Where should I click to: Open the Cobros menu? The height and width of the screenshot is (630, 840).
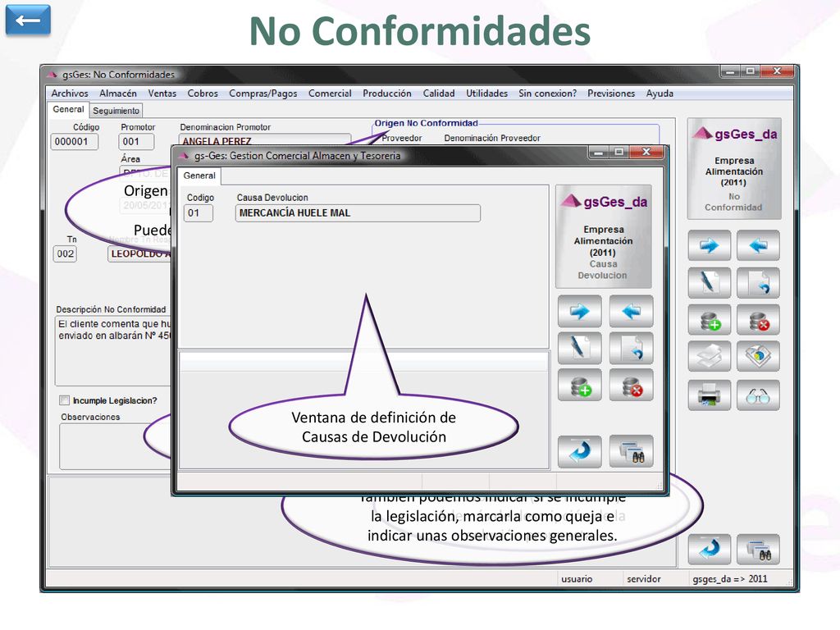pyautogui.click(x=203, y=94)
